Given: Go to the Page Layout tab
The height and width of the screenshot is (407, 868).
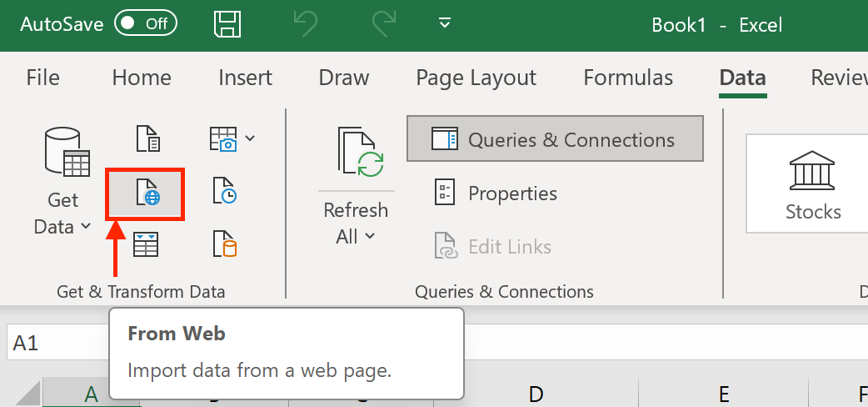Looking at the screenshot, I should [476, 78].
